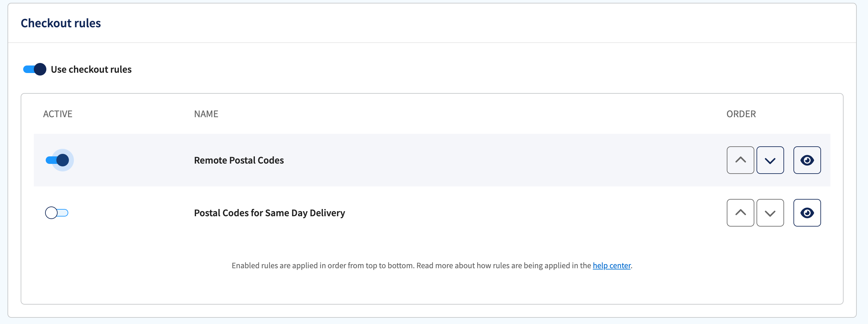Move Same Day Delivery rule up
868x324 pixels.
pos(740,213)
